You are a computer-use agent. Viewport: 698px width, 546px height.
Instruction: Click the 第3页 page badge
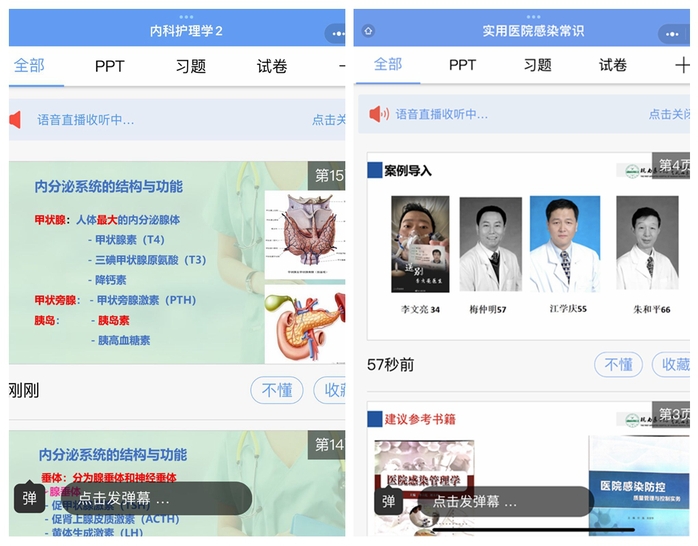click(x=671, y=414)
